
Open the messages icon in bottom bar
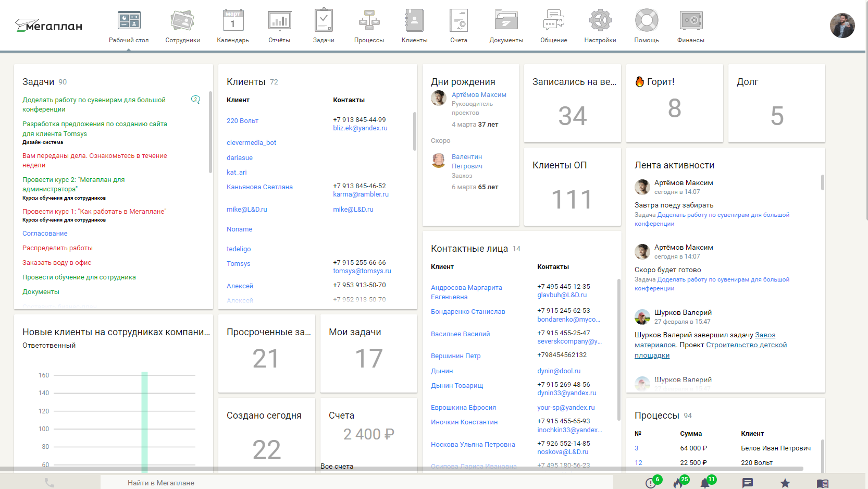(748, 483)
